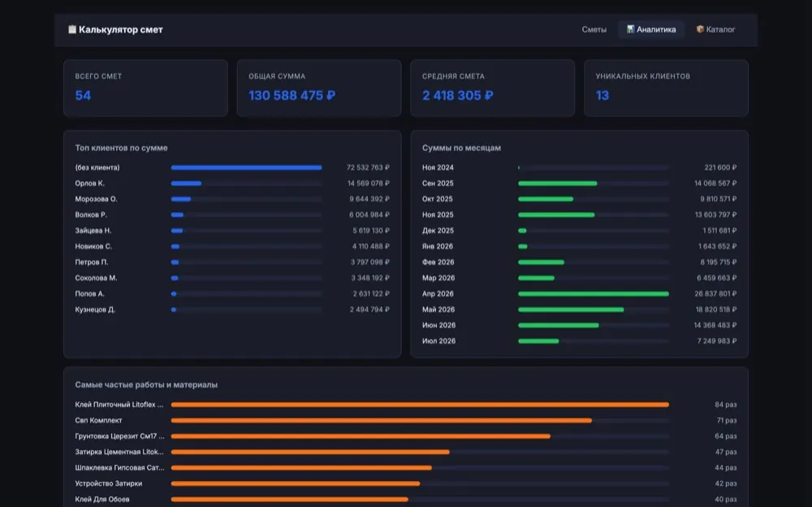
Task: Click the green bar for Апр 2026
Action: coord(594,294)
